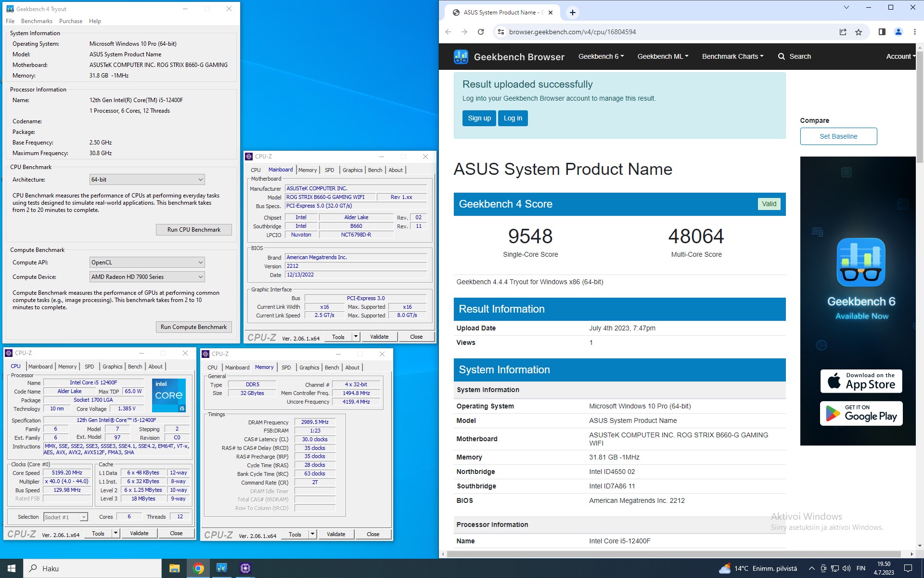Viewport: 924px width, 578px height.
Task: Open Geekbench 6 navbar dropdown
Action: coord(601,56)
